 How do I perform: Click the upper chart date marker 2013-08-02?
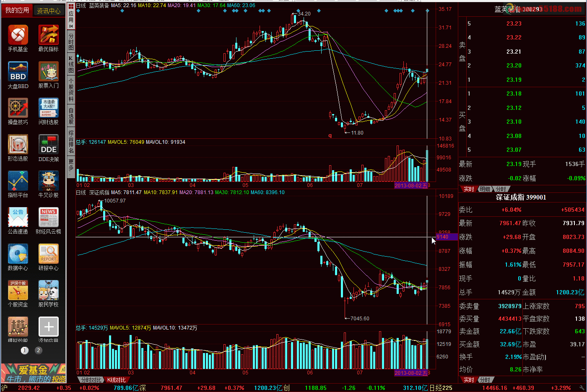tap(410, 185)
